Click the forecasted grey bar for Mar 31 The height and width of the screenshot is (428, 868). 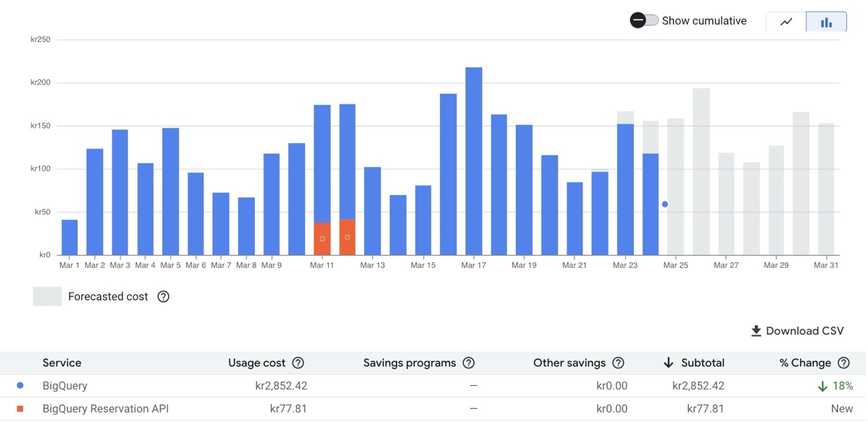(826, 190)
